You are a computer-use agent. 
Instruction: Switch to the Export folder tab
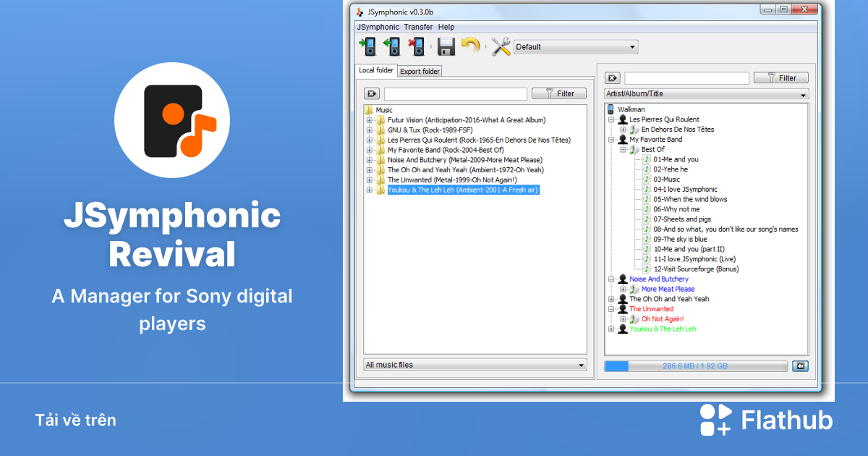point(420,70)
